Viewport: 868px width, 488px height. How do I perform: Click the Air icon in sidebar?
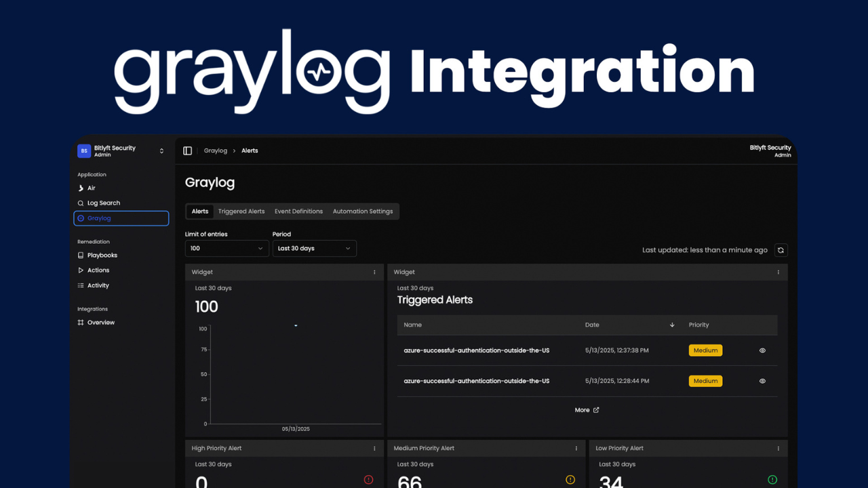81,188
